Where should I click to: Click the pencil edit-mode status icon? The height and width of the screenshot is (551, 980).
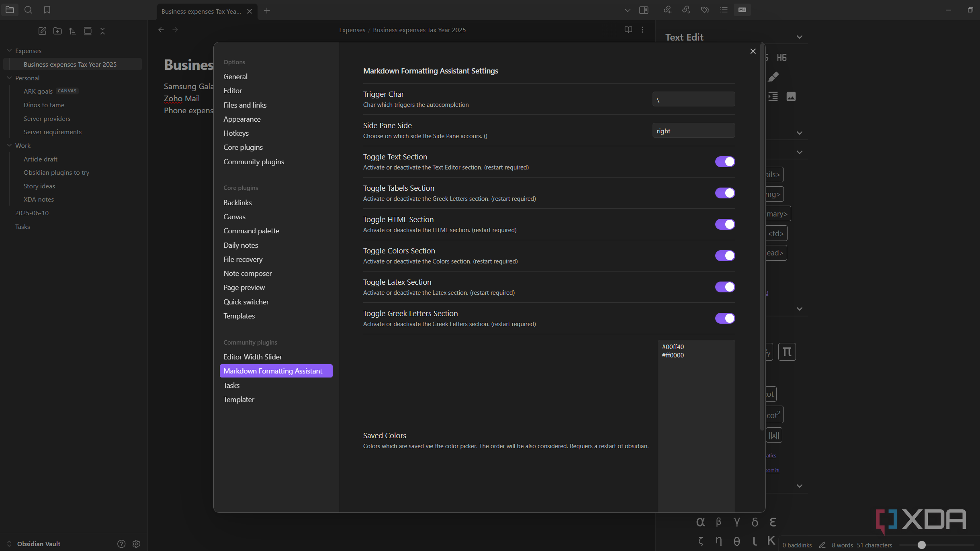click(x=822, y=545)
